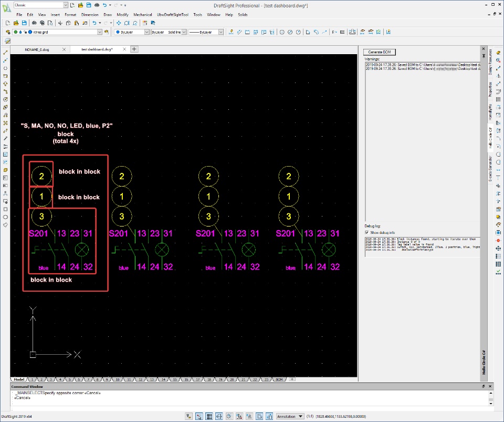Click the Save icon in the standard toolbar
Viewport: 504px width, 422px height.
click(x=24, y=23)
